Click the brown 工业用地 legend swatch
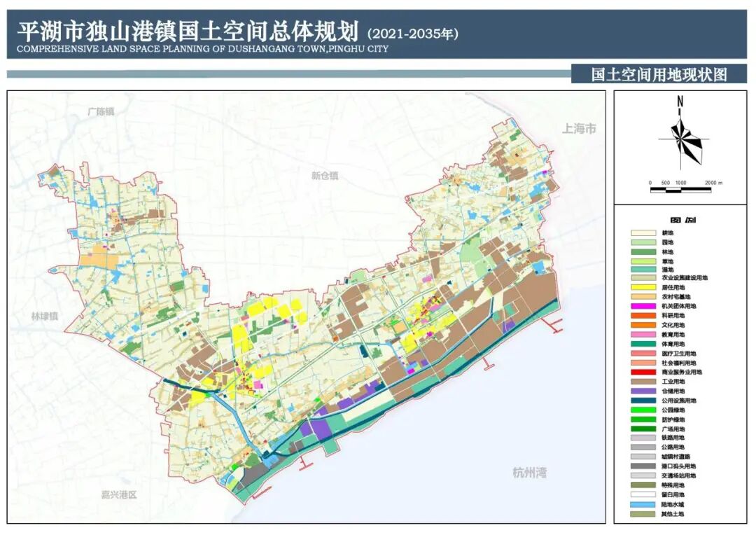The image size is (756, 535). point(643,382)
